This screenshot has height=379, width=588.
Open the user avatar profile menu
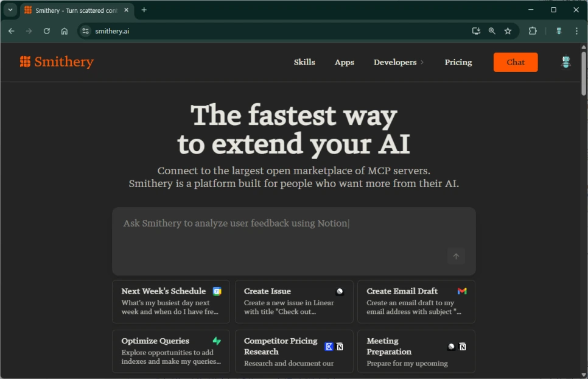[x=565, y=62]
